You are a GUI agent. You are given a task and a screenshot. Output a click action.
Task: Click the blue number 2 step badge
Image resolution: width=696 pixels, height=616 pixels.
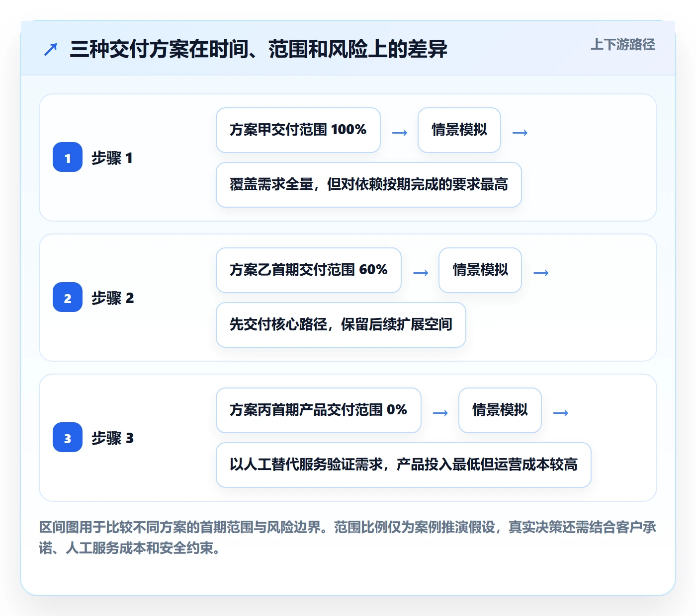point(68,297)
